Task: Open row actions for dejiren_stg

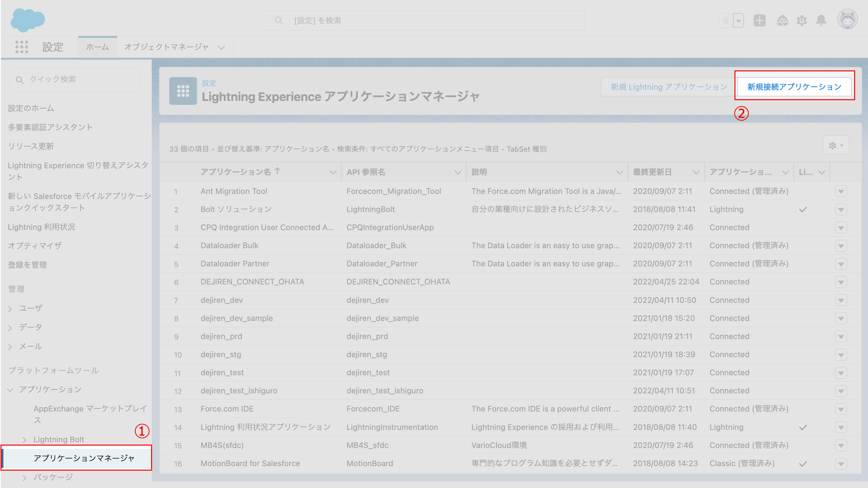Action: [841, 355]
